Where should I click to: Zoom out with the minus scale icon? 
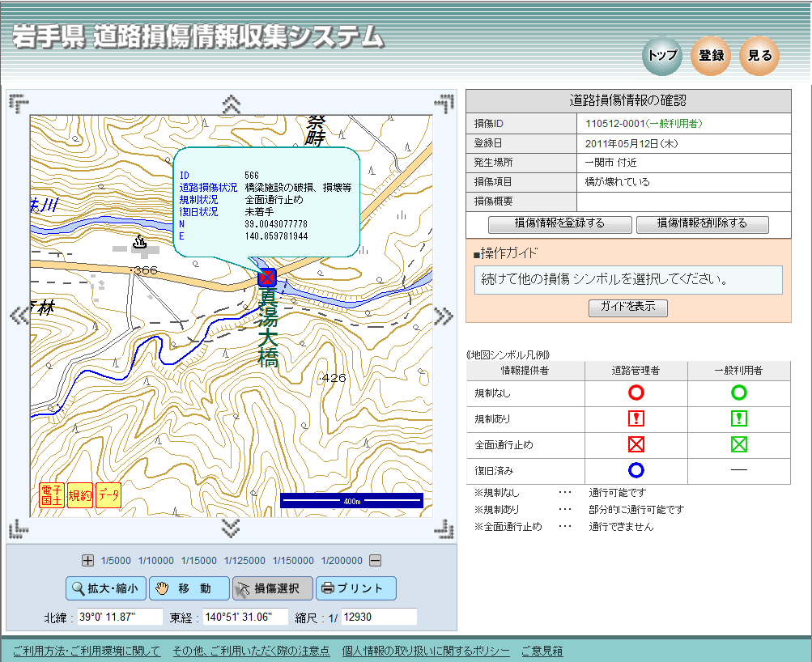point(376,560)
